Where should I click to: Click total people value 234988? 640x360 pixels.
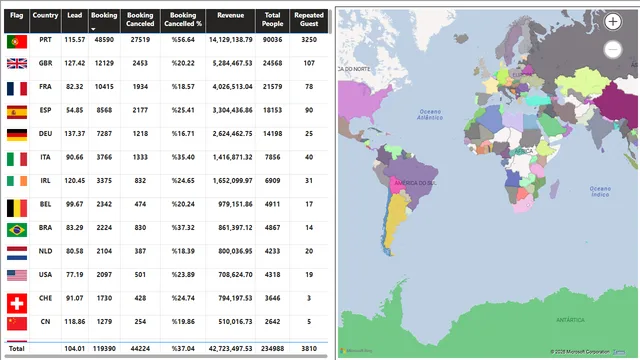point(272,349)
